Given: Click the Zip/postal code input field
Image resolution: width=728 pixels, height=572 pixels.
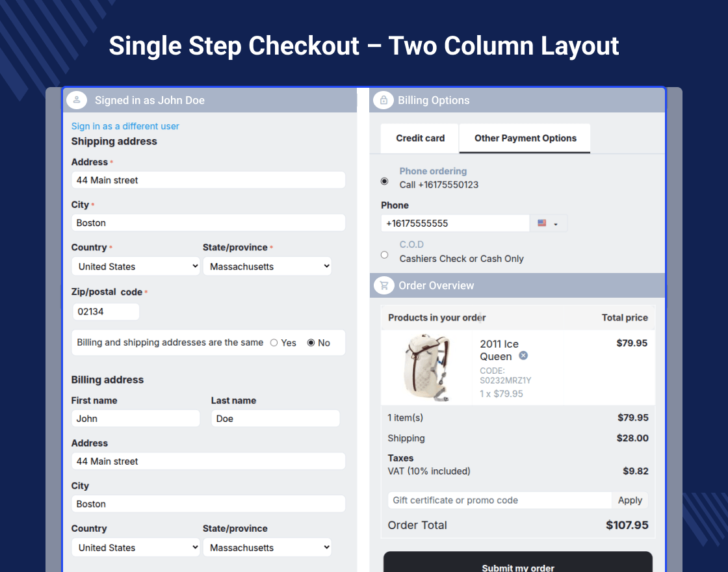Looking at the screenshot, I should [106, 312].
